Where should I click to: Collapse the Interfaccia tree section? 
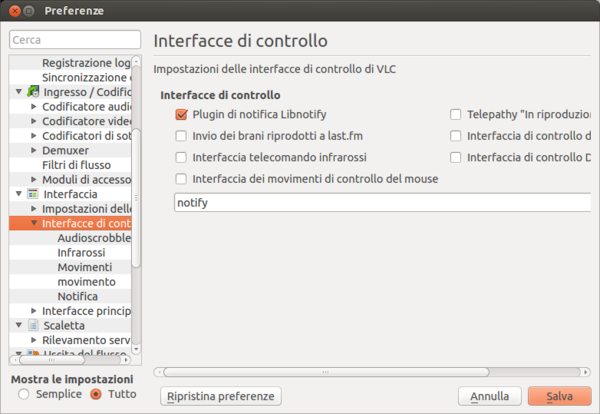click(19, 194)
